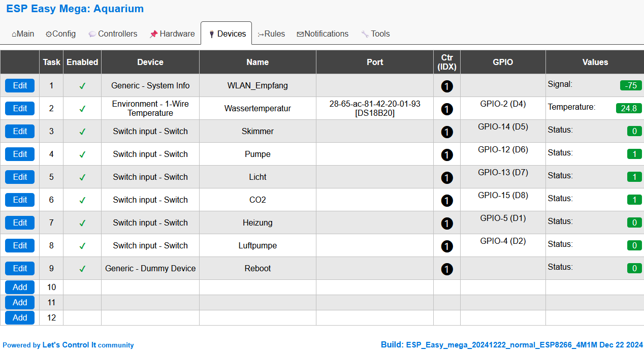
Task: Edit task 6 CO2 device
Action: (20, 200)
